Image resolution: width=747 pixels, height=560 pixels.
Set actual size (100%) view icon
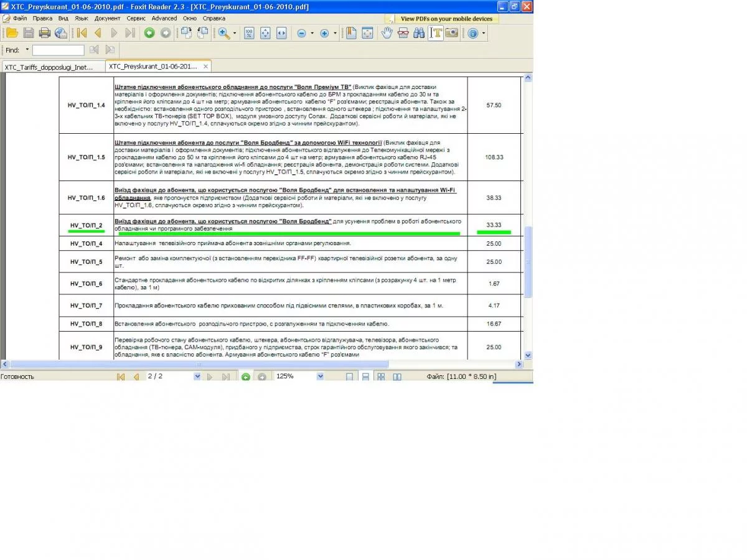[x=249, y=33]
